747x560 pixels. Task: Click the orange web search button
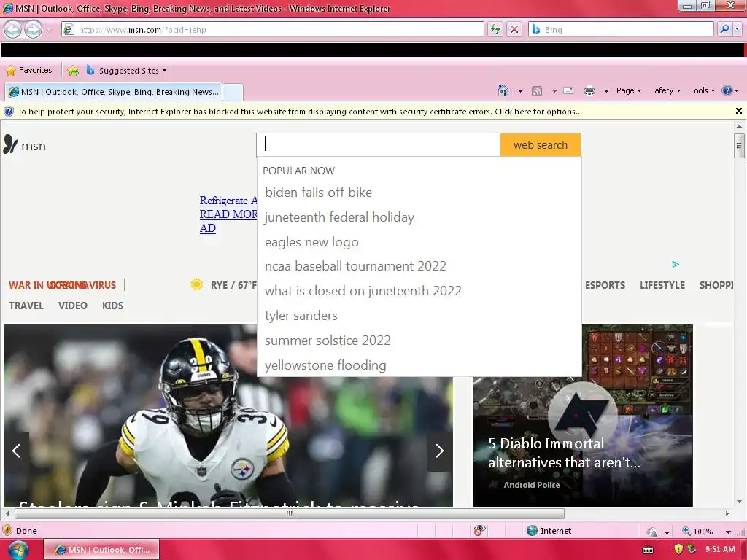[x=541, y=145]
